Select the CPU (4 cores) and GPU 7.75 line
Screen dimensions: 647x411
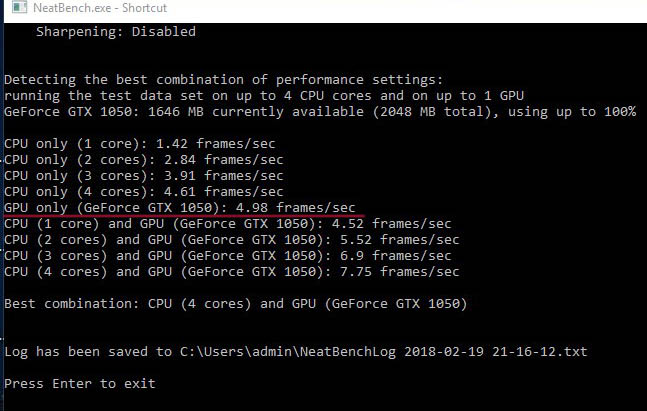(231, 272)
